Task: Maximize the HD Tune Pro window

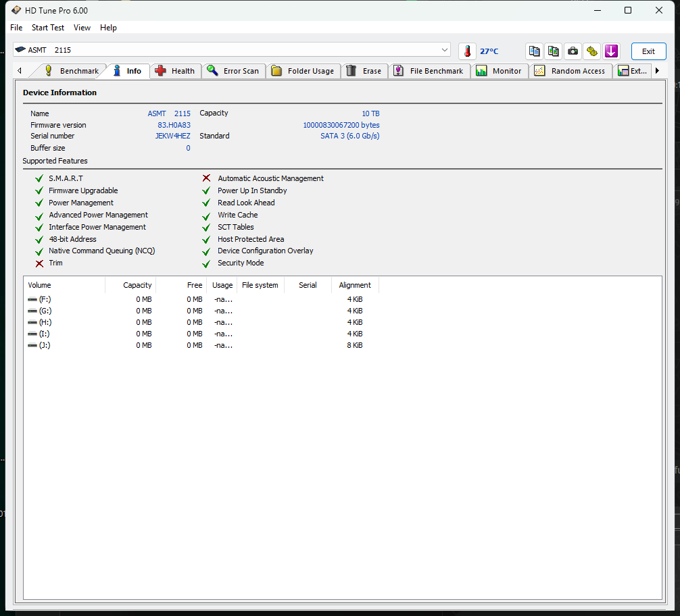Action: click(627, 10)
